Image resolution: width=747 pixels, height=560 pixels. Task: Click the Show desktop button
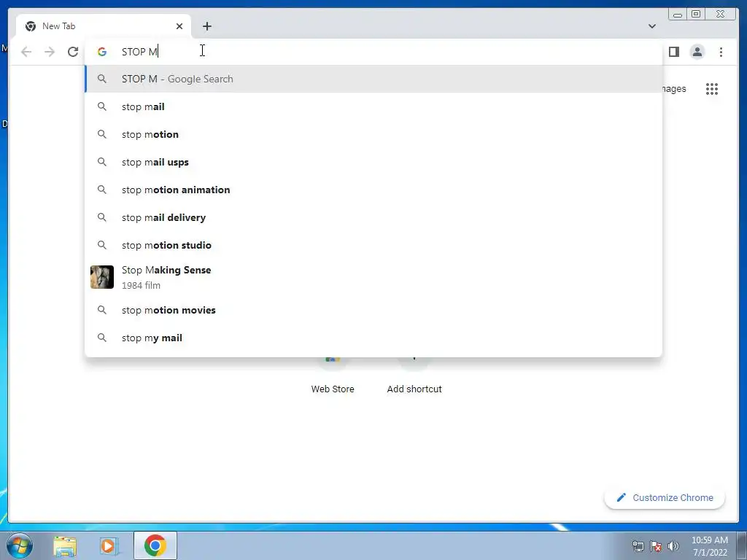click(x=742, y=545)
